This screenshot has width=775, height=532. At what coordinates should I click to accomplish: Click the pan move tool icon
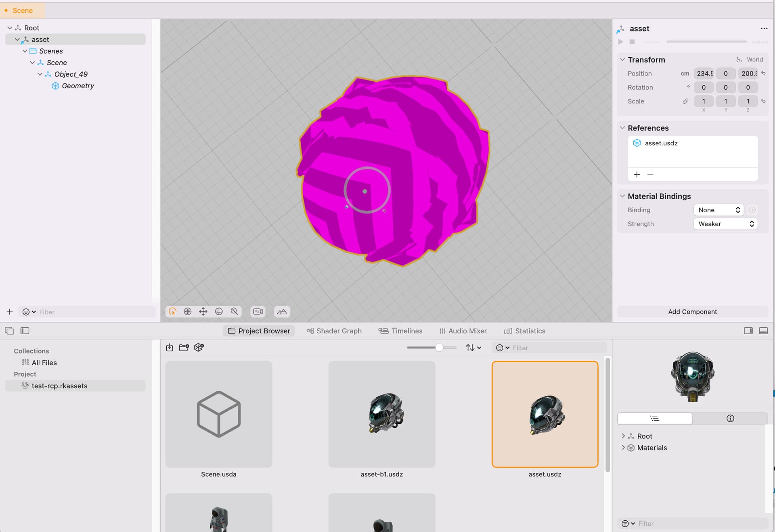click(203, 311)
